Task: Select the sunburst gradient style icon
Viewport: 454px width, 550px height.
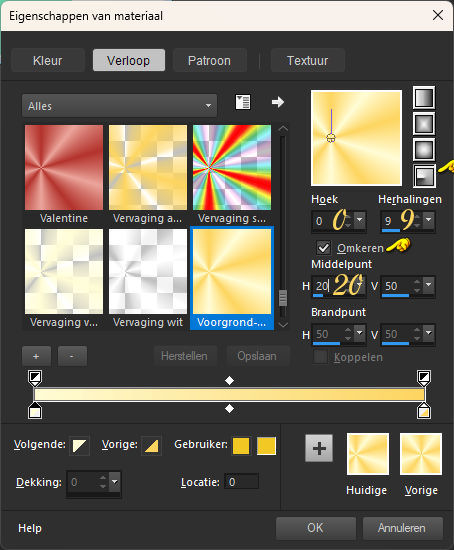Action: pos(424,149)
